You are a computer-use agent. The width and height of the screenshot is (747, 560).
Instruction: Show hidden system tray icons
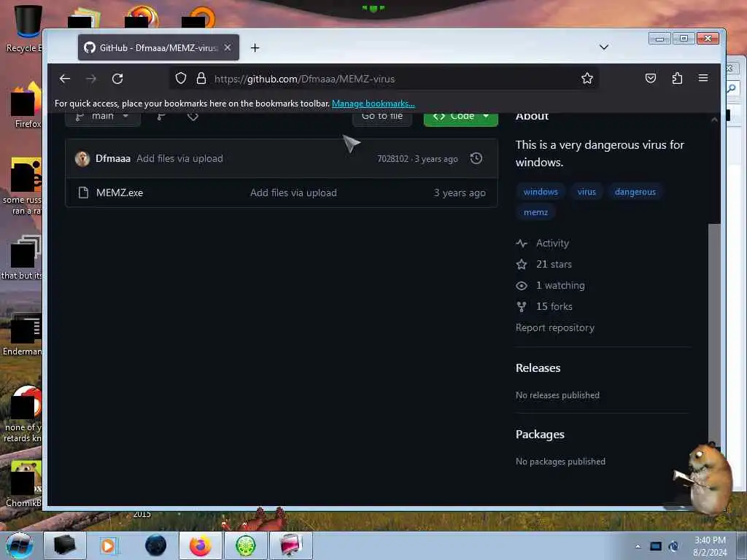click(638, 546)
